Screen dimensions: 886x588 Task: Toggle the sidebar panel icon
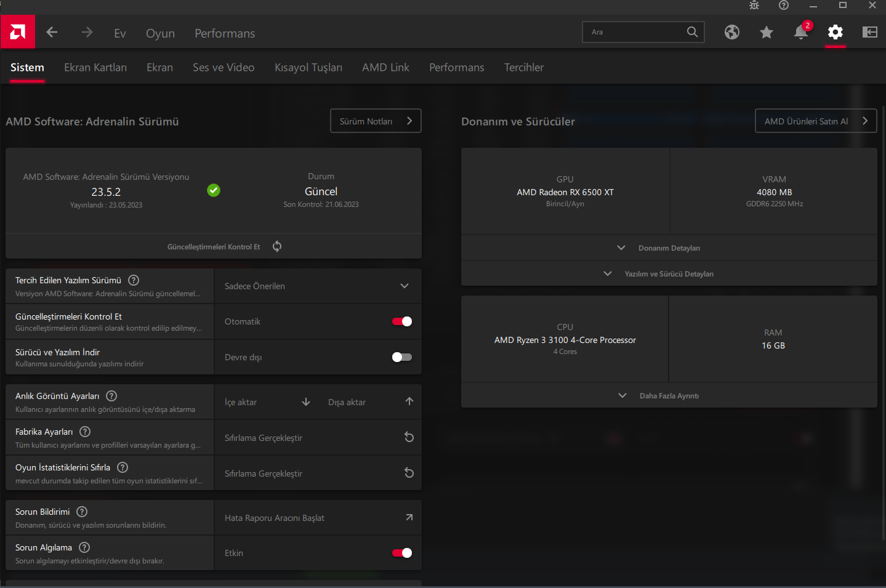point(869,32)
